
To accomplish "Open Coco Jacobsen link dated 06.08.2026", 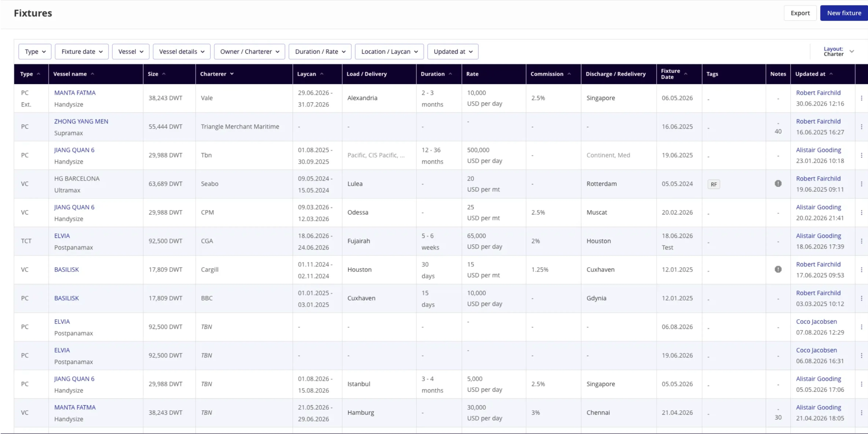I will click(x=816, y=350).
